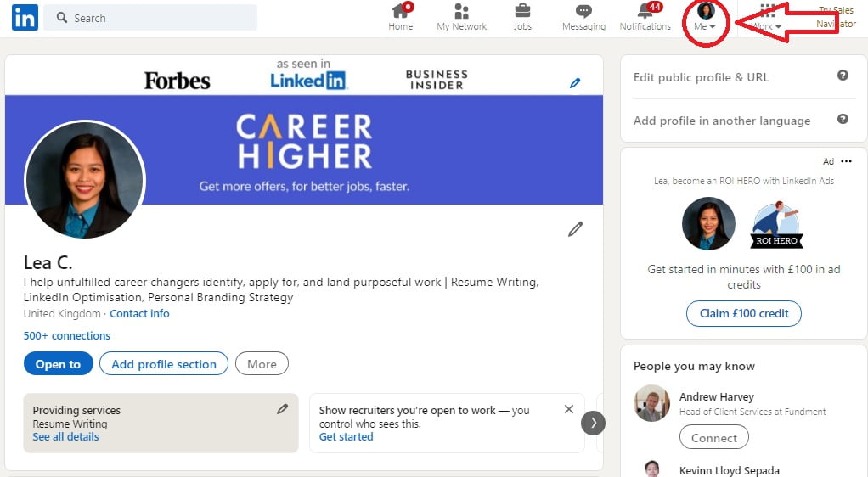868x477 pixels.
Task: Click Get started link
Action: [346, 437]
